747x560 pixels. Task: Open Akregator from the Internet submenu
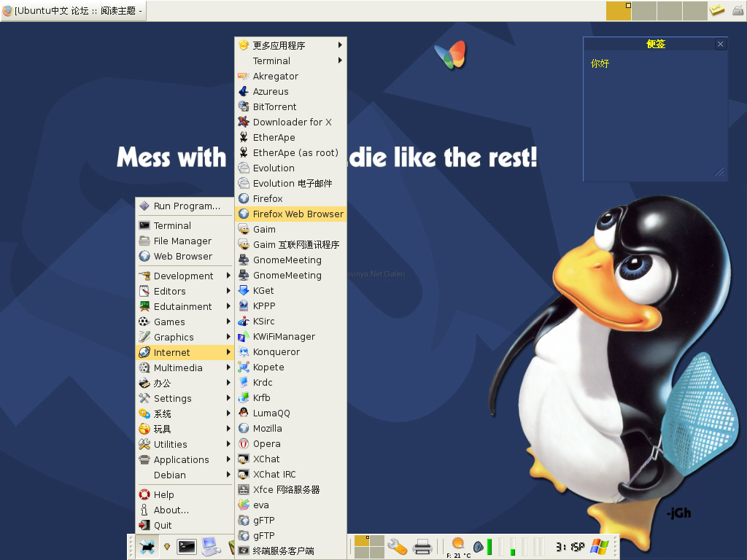coord(290,76)
